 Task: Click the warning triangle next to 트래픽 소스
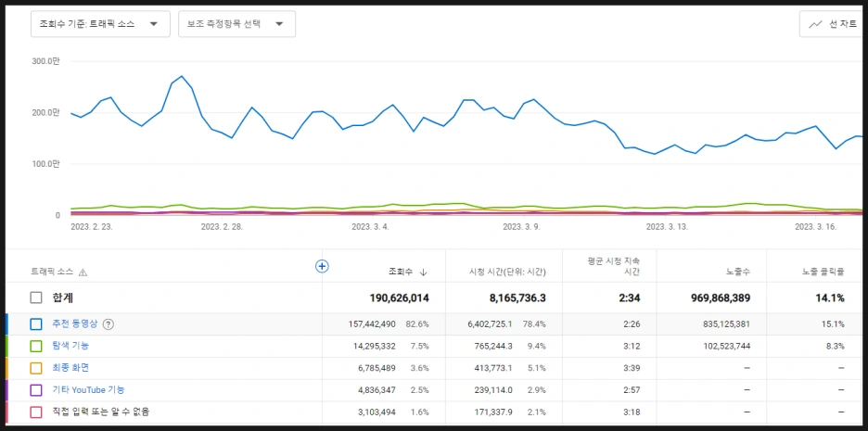coord(83,273)
